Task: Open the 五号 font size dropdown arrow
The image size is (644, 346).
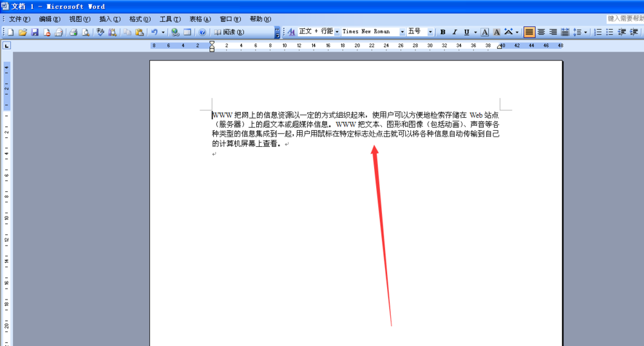Action: (x=430, y=32)
